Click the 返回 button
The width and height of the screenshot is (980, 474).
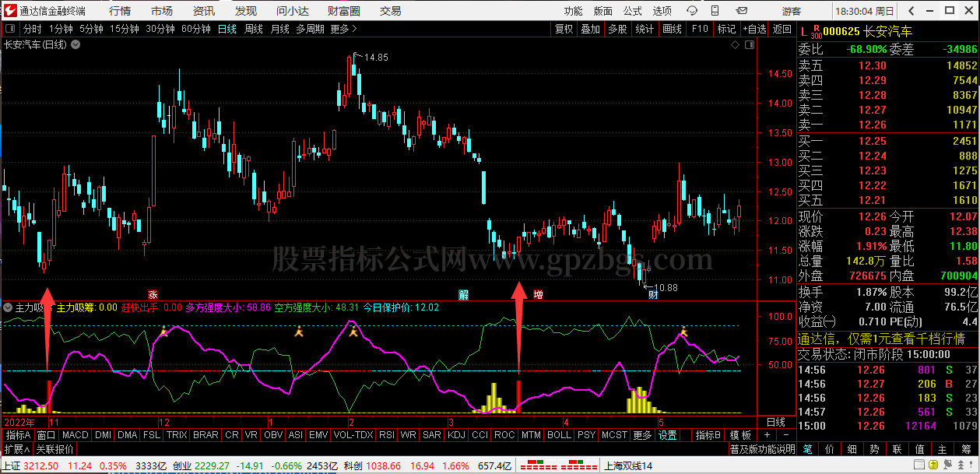(x=782, y=29)
